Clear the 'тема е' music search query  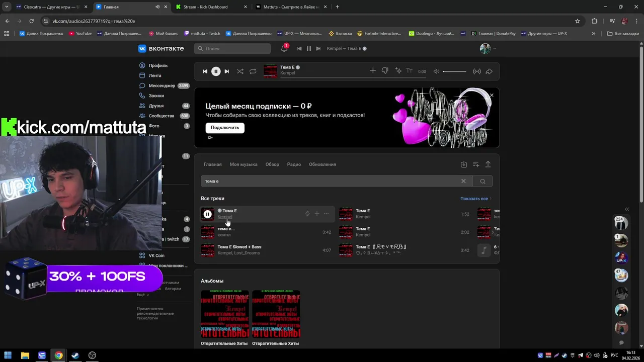click(463, 181)
